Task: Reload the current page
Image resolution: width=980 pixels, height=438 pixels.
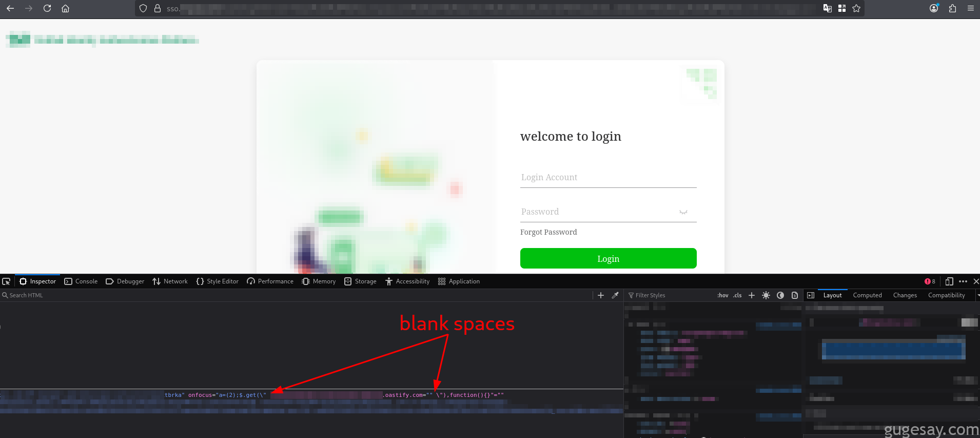Action: (x=47, y=8)
